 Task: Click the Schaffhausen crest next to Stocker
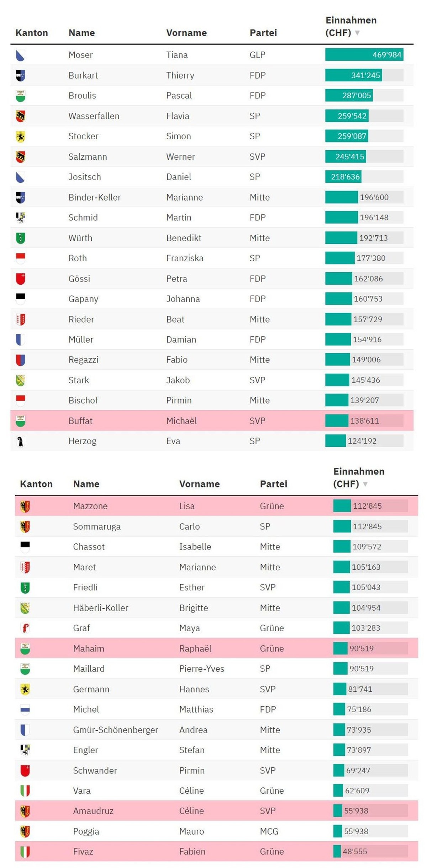(20, 136)
